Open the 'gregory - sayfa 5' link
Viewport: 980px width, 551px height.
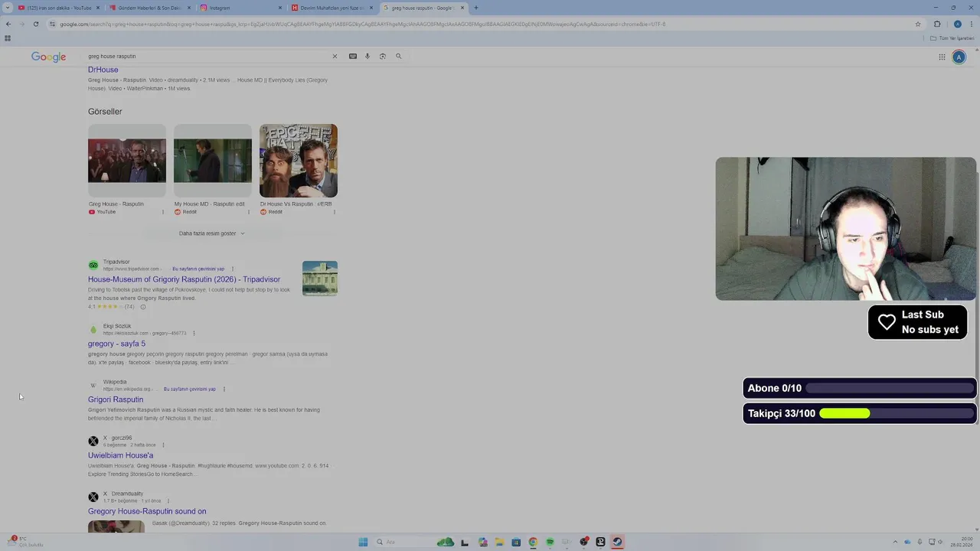click(116, 344)
